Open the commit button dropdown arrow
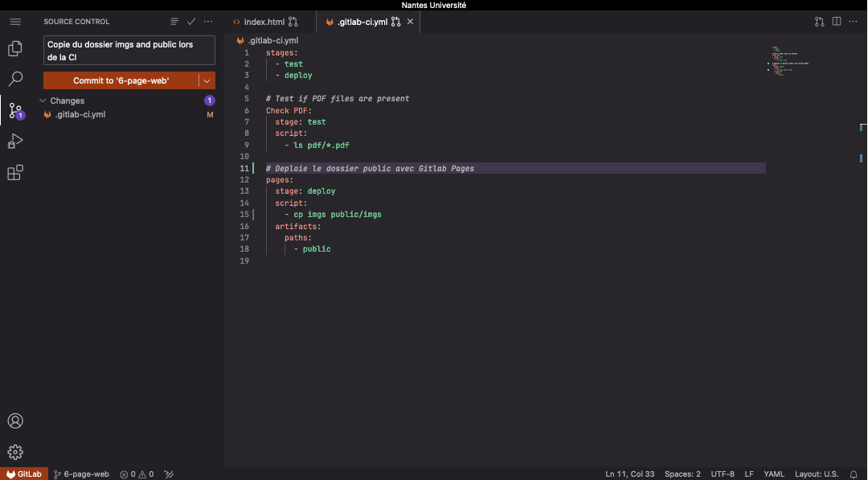The width and height of the screenshot is (868, 480). (207, 81)
